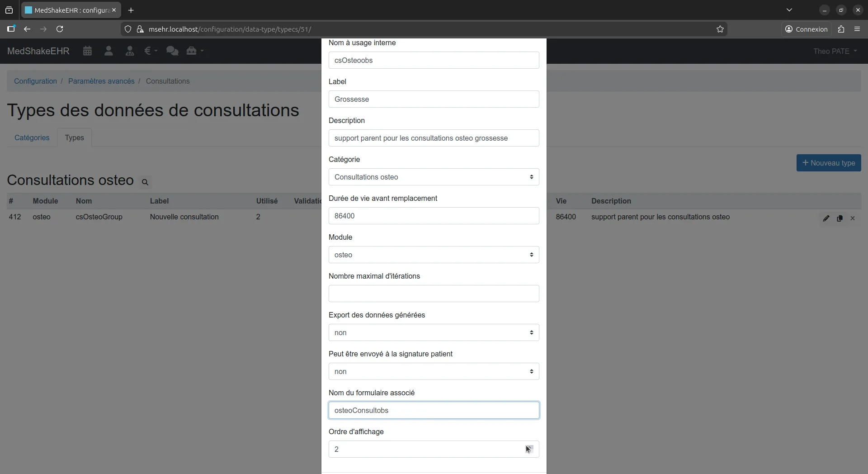Image resolution: width=868 pixels, height=474 pixels.
Task: Switch to the Types tab
Action: tap(74, 137)
